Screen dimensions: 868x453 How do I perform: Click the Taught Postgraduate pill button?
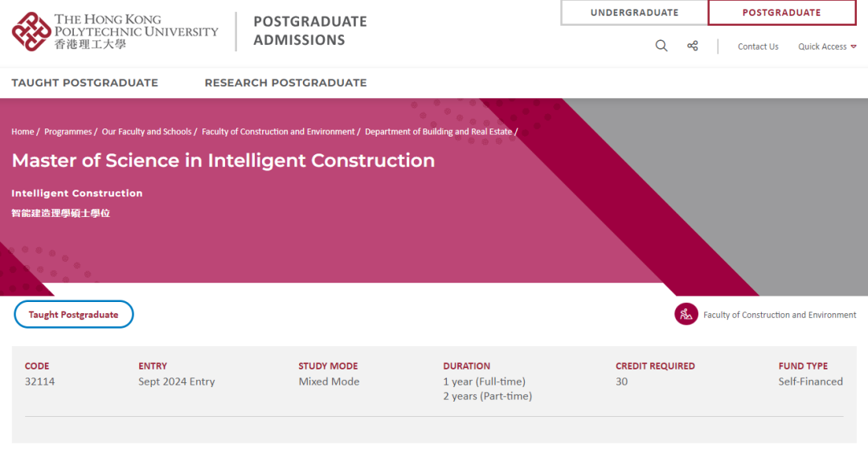pos(74,314)
